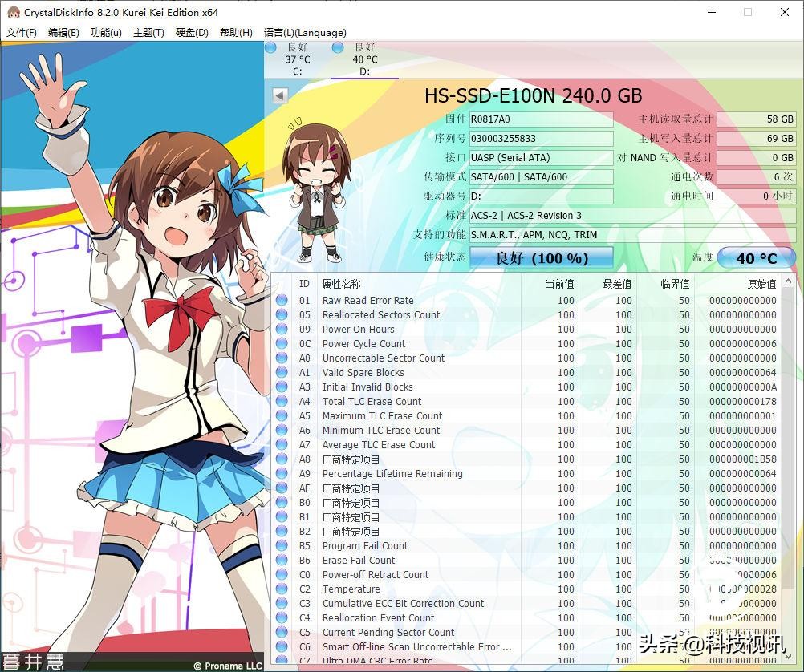The width and height of the screenshot is (804, 672).
Task: Open the 主题(T) theme menu
Action: coord(148,33)
